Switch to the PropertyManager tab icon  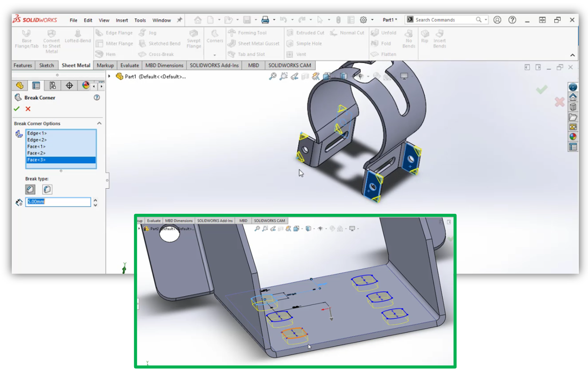point(36,85)
